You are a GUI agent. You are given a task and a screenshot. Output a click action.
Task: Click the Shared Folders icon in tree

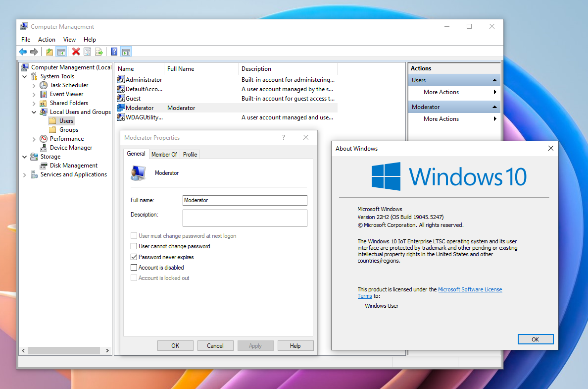tap(44, 103)
